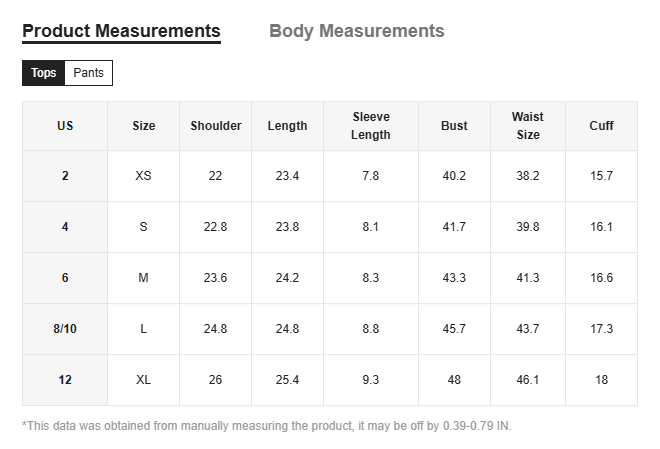Screen dimensions: 660x449
Task: Click the medium size M cell
Action: click(143, 278)
